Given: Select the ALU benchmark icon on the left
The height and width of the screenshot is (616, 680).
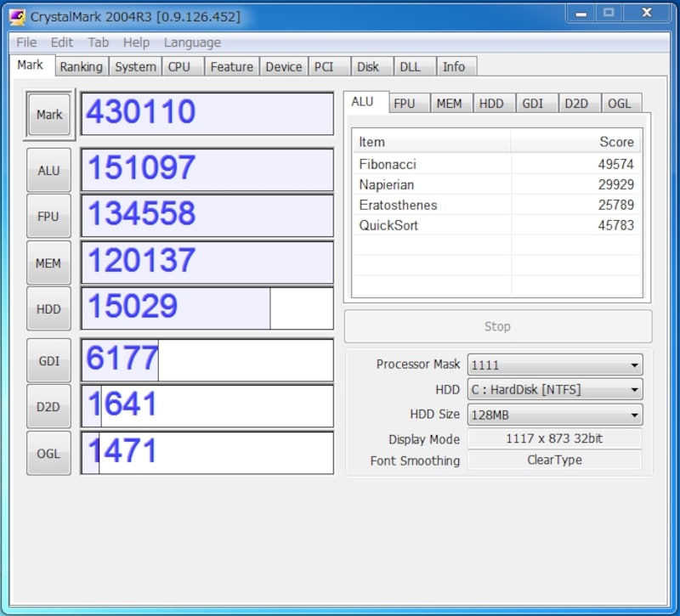Looking at the screenshot, I should tap(48, 170).
